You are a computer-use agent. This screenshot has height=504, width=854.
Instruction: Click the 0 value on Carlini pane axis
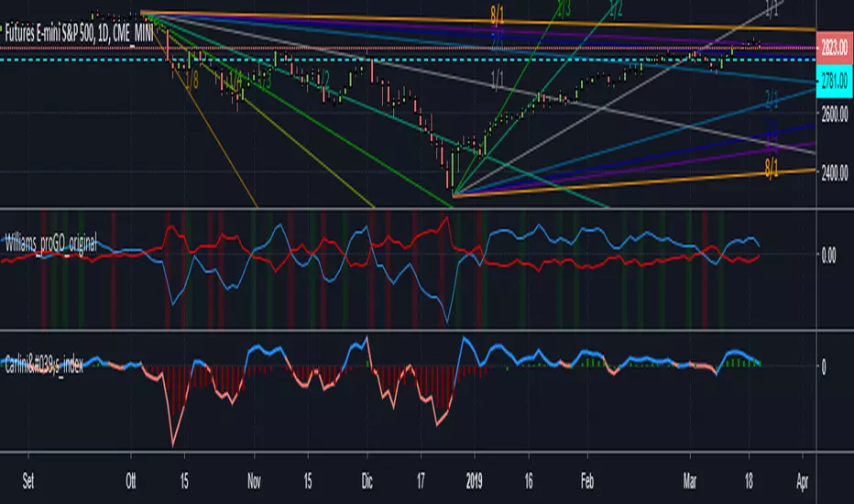pyautogui.click(x=823, y=367)
